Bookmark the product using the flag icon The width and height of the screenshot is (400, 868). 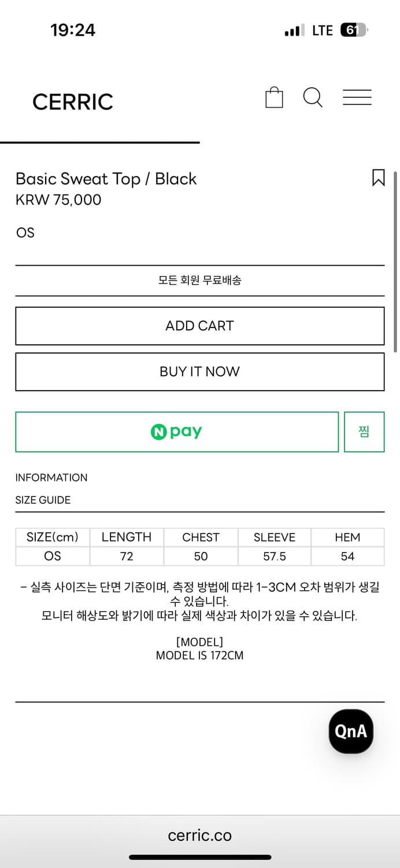click(379, 178)
